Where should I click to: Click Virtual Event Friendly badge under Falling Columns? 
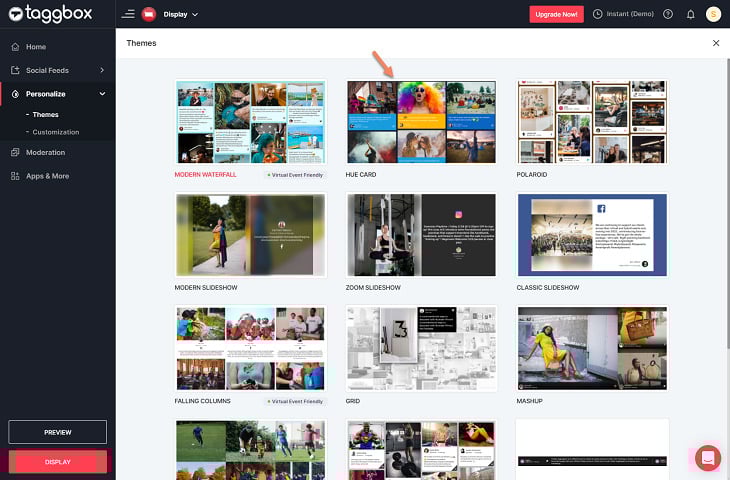[295, 401]
